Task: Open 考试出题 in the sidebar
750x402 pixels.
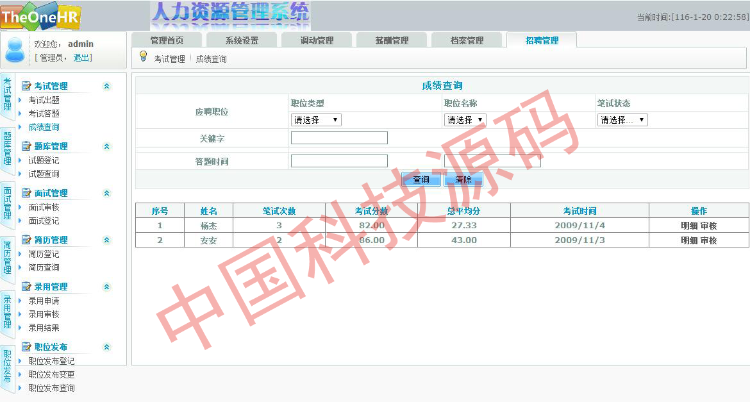Action: click(x=44, y=100)
